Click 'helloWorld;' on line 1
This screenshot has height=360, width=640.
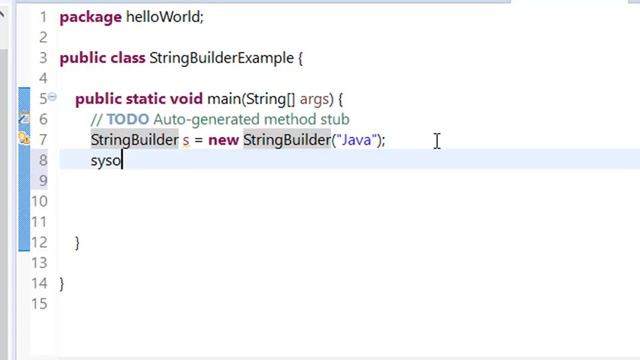pos(165,17)
